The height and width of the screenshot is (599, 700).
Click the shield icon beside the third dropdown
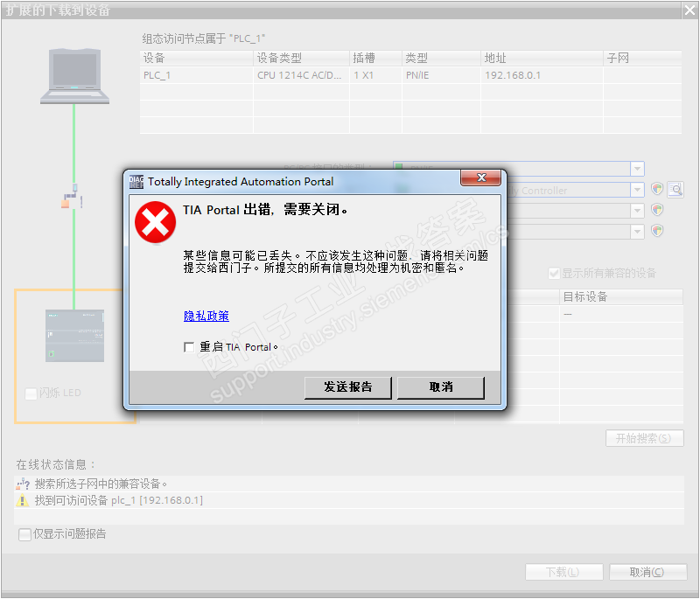coord(657,210)
